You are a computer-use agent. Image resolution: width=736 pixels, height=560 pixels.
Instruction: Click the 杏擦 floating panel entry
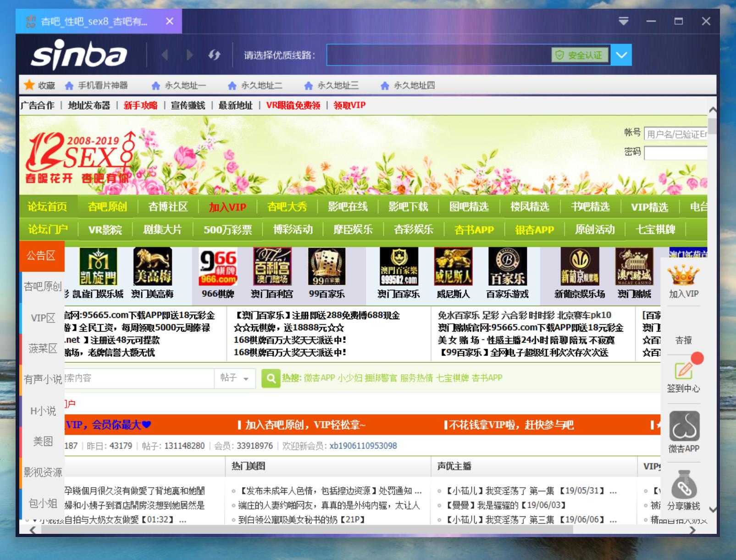click(x=684, y=340)
